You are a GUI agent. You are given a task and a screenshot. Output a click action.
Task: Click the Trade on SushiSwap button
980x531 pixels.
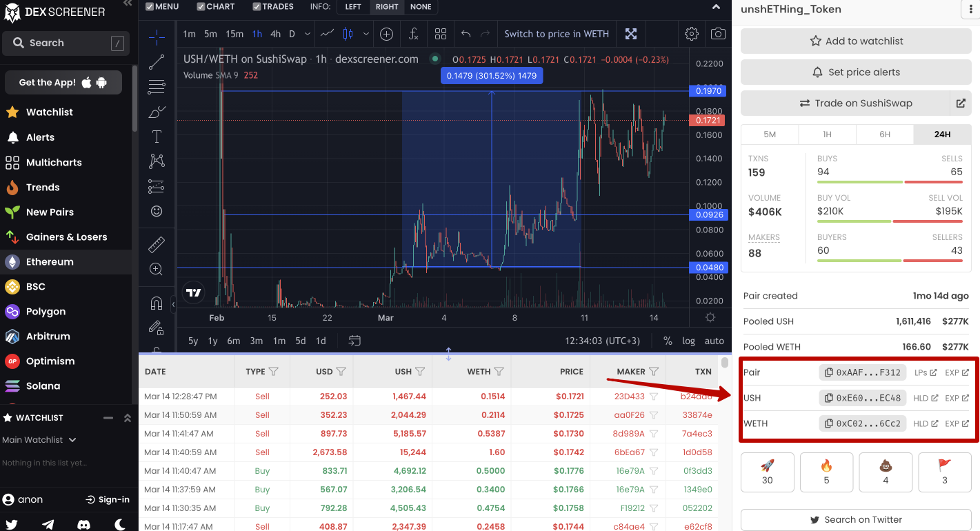tap(845, 103)
